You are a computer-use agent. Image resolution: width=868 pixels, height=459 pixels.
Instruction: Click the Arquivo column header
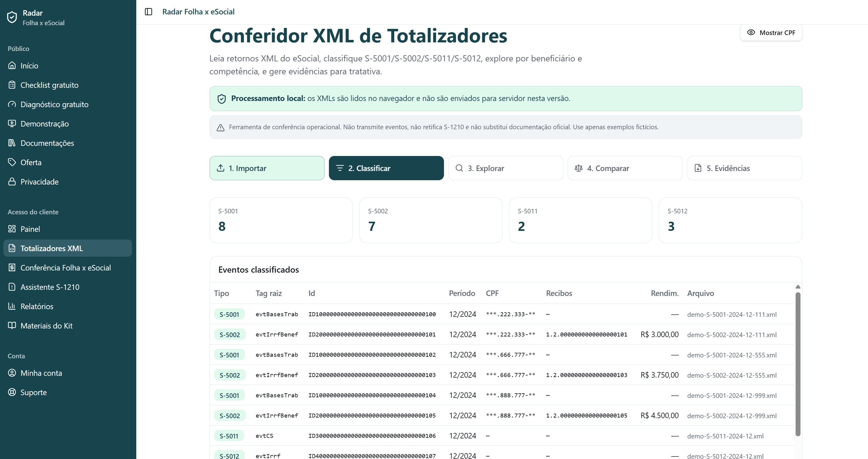(700, 293)
